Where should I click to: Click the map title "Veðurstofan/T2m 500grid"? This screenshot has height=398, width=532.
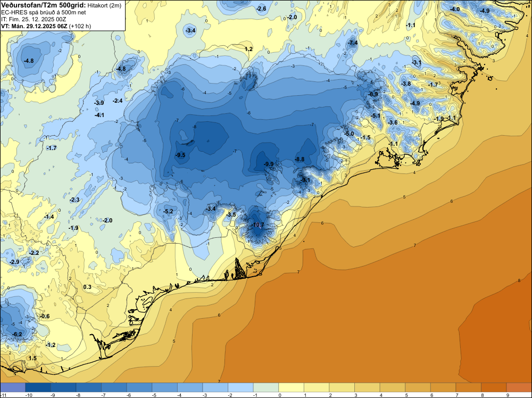(x=44, y=5)
